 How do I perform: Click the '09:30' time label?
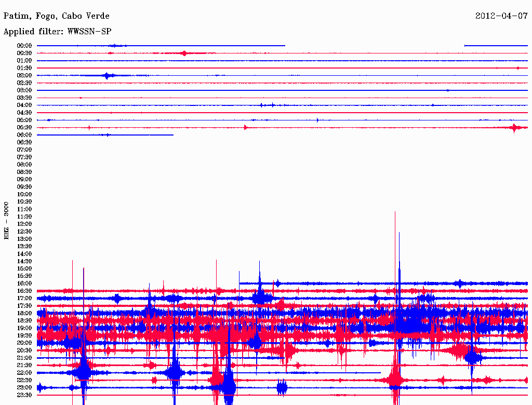tap(24, 187)
